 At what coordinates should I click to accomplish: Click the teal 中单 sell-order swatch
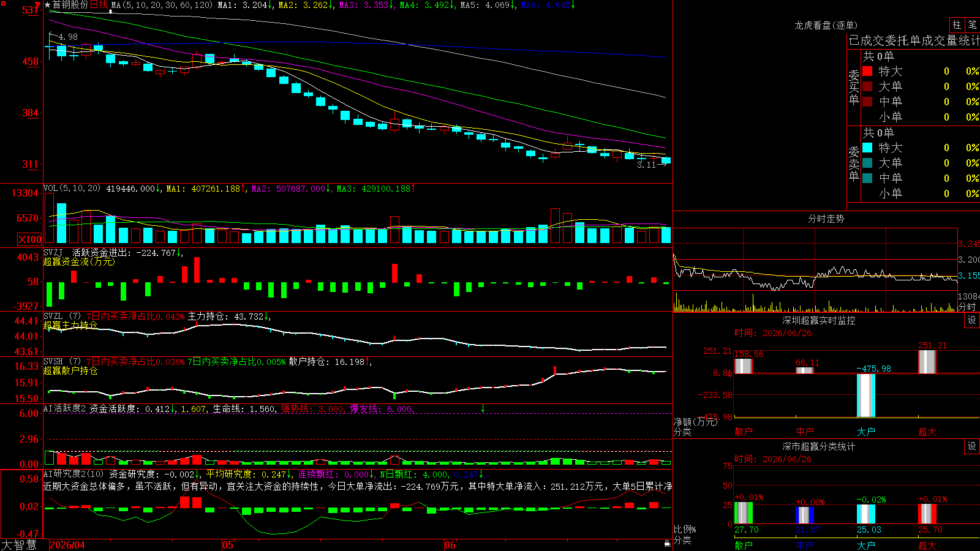coord(867,178)
